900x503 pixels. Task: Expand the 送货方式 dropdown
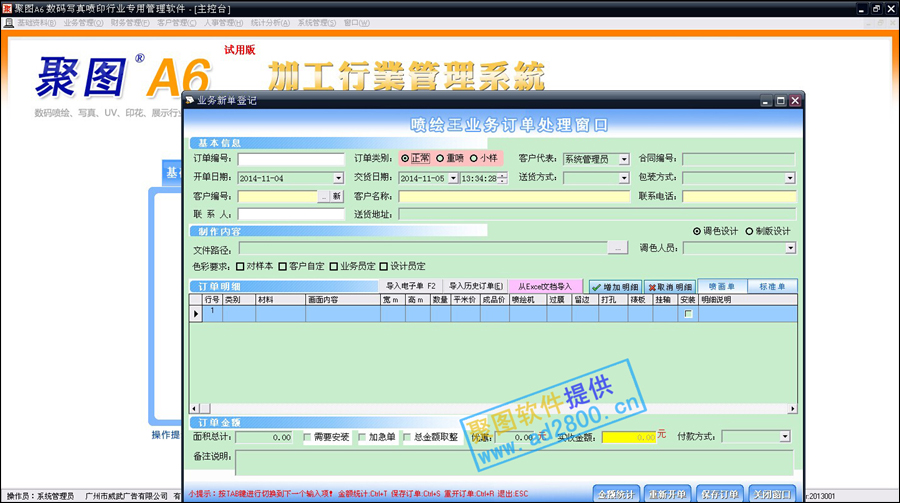click(624, 179)
